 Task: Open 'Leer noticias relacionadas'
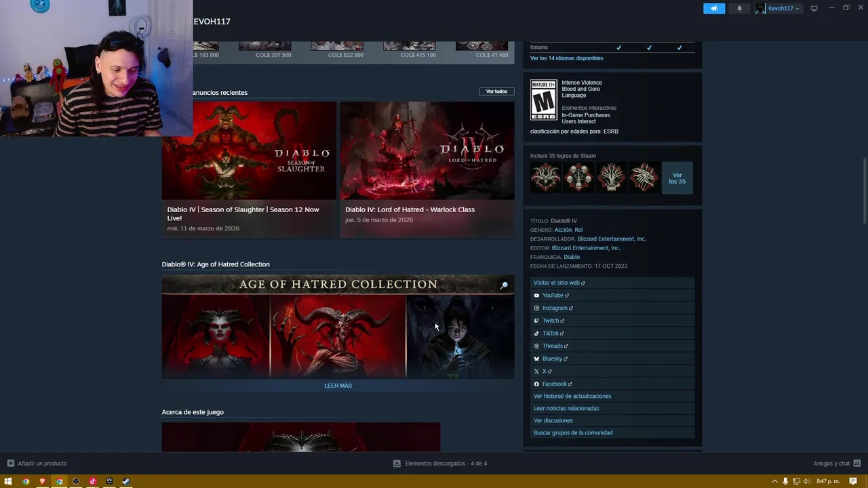coord(566,408)
